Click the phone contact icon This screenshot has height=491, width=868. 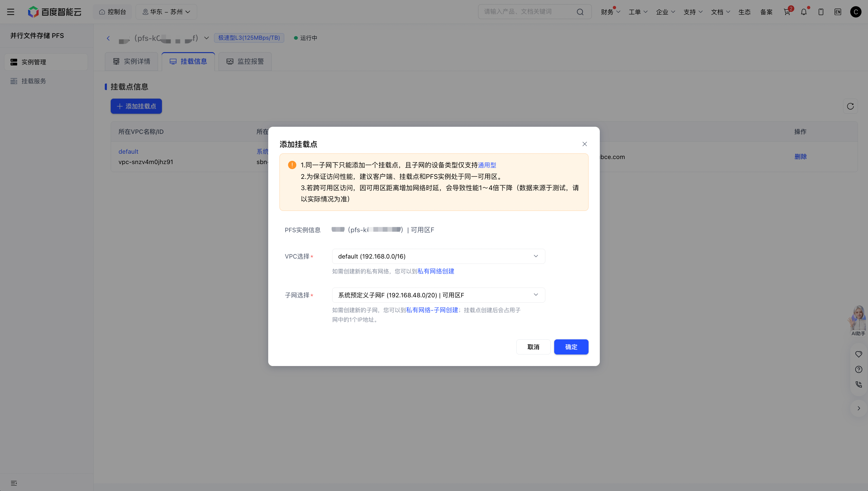point(859,384)
